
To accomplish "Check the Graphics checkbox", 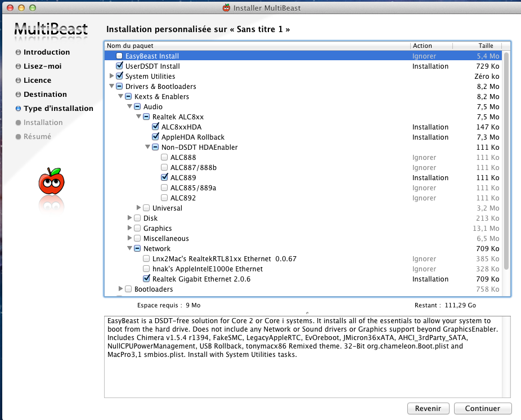I will click(137, 228).
